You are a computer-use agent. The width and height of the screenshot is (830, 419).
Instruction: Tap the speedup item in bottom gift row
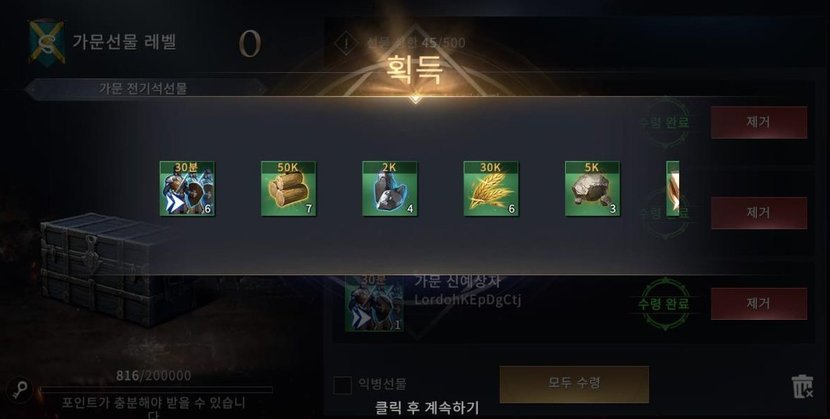tap(374, 304)
